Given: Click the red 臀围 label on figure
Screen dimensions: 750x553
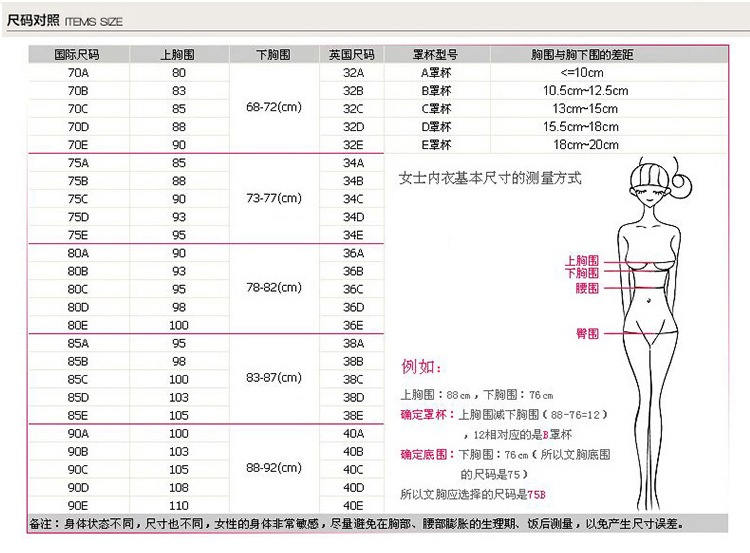Looking at the screenshot, I should pos(586,333).
